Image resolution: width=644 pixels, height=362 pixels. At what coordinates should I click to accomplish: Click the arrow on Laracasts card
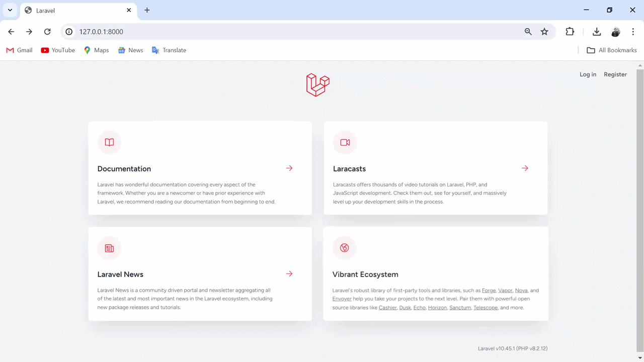click(525, 168)
